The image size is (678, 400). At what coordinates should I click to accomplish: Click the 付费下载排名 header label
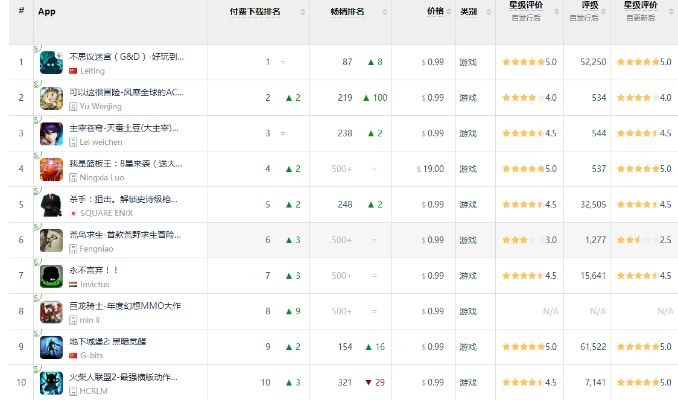(x=255, y=12)
